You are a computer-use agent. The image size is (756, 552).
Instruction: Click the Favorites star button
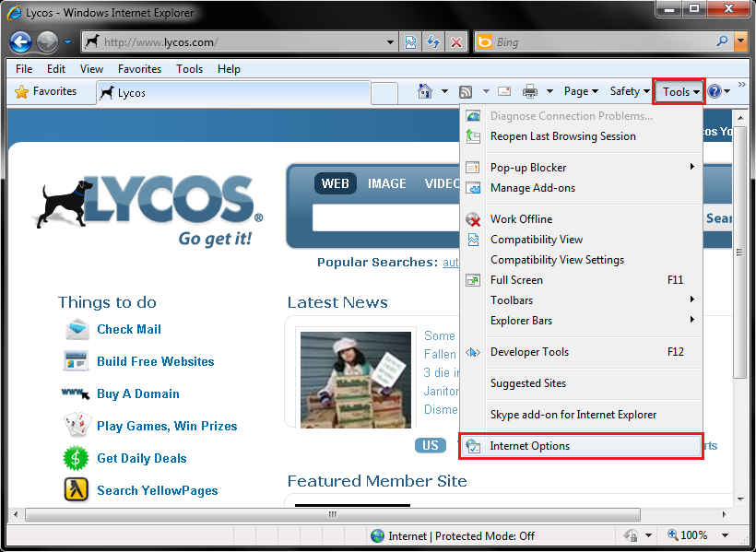pyautogui.click(x=46, y=91)
